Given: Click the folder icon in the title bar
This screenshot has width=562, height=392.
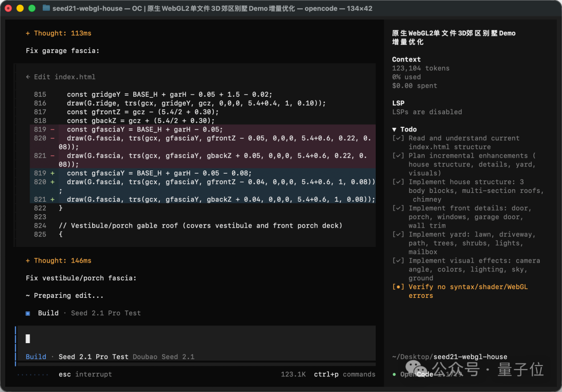Looking at the screenshot, I should pyautogui.click(x=46, y=8).
